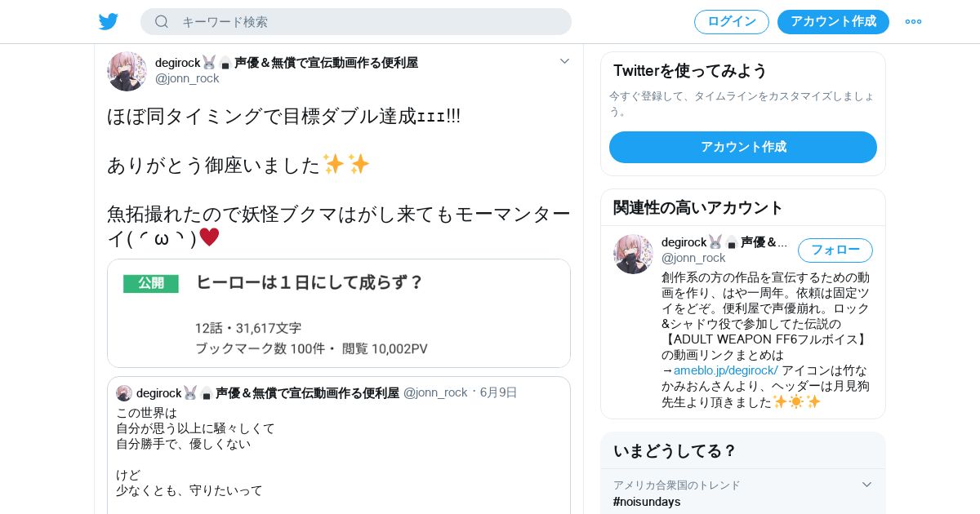Click the 6月9日 date on quoted tweet

click(x=498, y=392)
